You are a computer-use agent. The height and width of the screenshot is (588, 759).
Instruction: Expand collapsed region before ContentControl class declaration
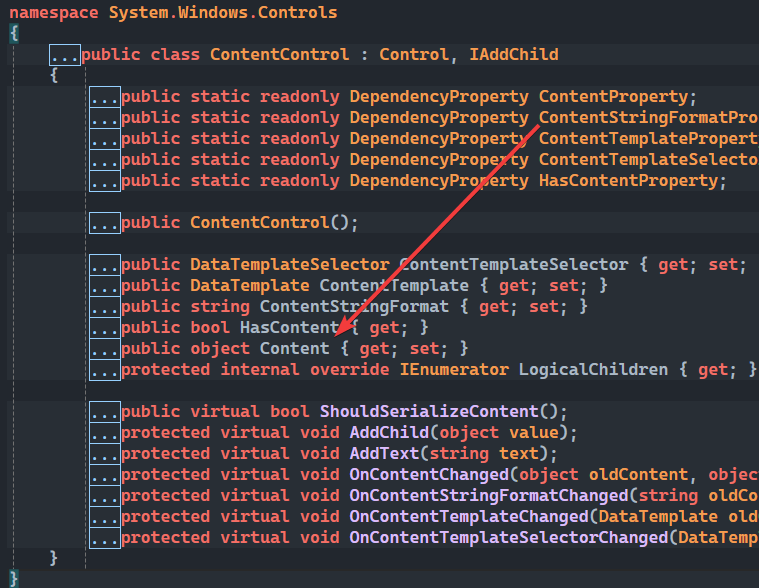point(65,55)
